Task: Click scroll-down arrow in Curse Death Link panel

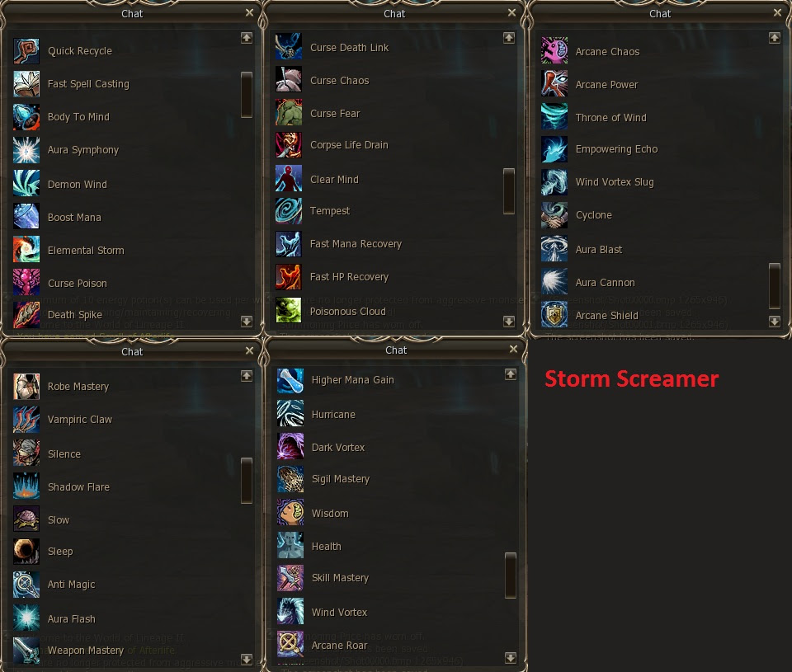Action: [509, 321]
